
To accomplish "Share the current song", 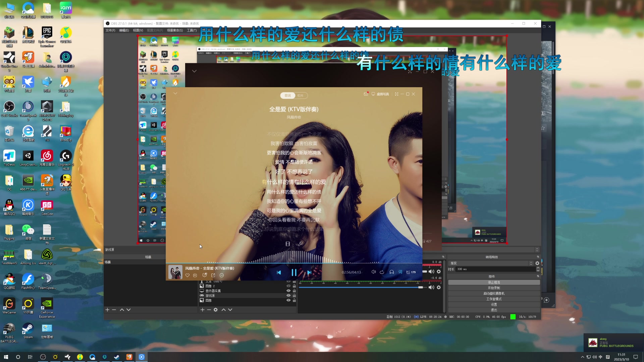I will tap(213, 275).
